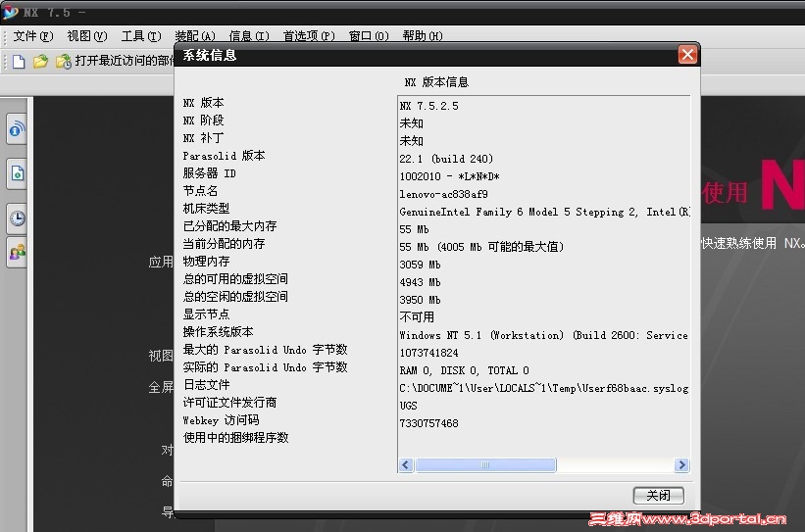This screenshot has width=805, height=532.
Task: Click the 节点名 label
Action: click(200, 191)
